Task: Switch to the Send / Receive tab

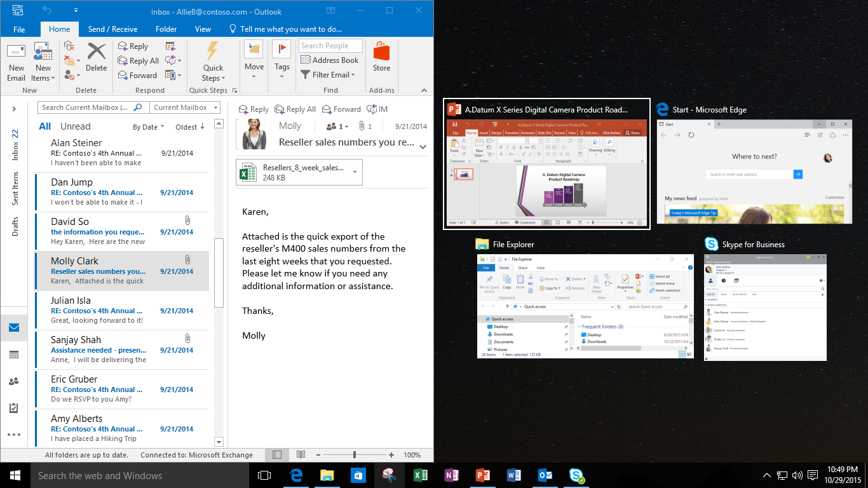Action: (x=112, y=29)
